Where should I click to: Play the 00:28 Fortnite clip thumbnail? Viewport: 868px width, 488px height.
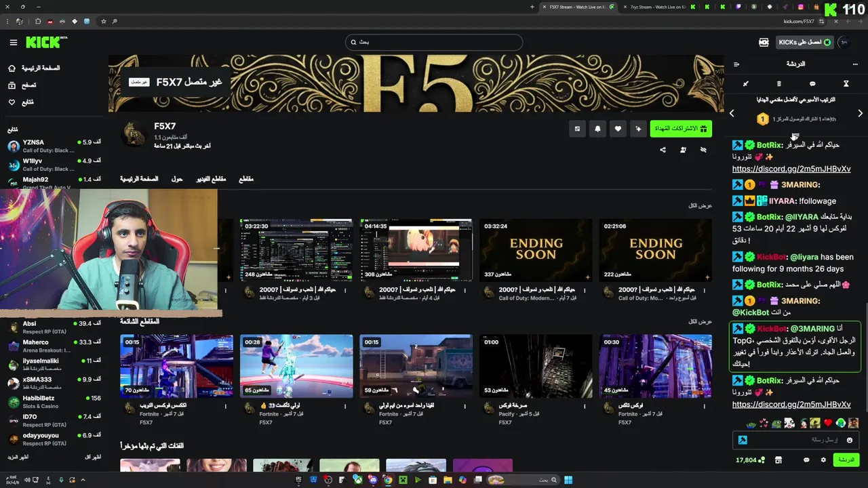[x=296, y=366]
